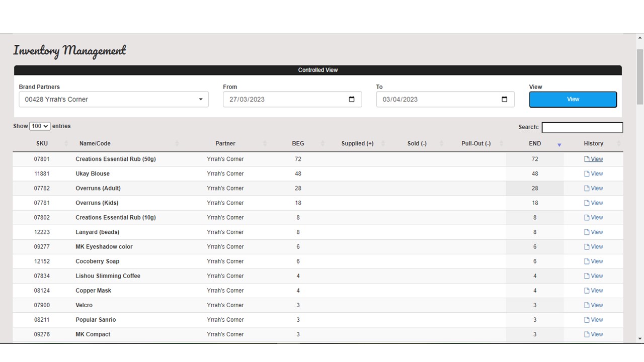Image resolution: width=644 pixels, height=362 pixels.
Task: Click the document icon in MK Compact row
Action: 587,334
